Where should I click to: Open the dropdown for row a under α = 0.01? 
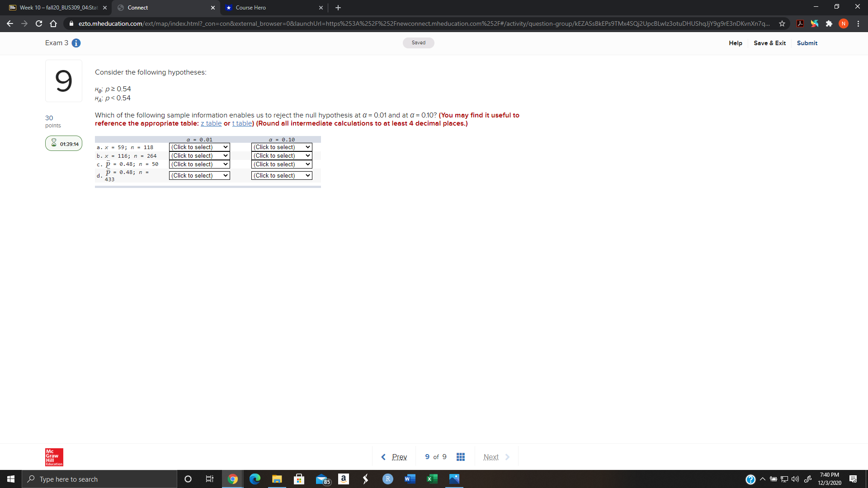[x=199, y=147]
